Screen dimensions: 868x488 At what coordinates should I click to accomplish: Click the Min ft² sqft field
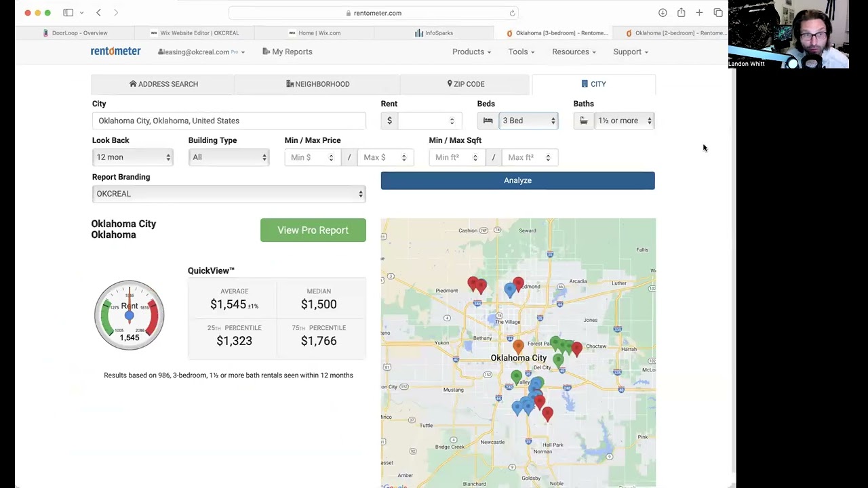pyautogui.click(x=456, y=157)
